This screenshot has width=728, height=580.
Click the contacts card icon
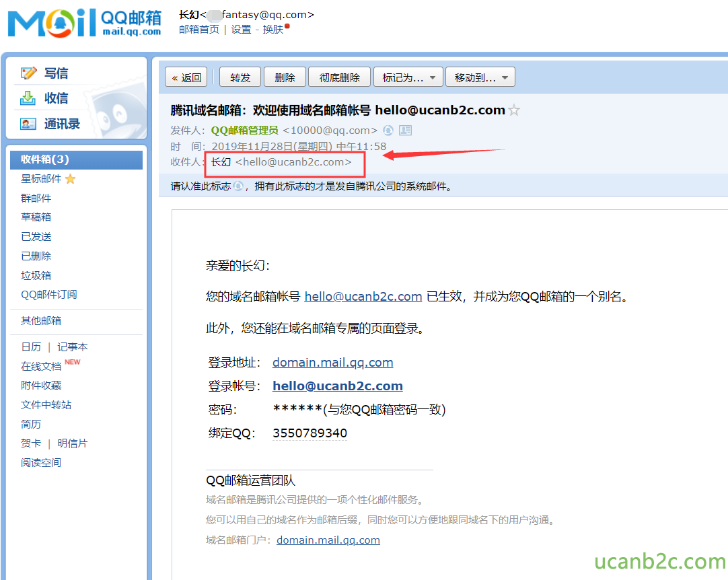tap(28, 124)
